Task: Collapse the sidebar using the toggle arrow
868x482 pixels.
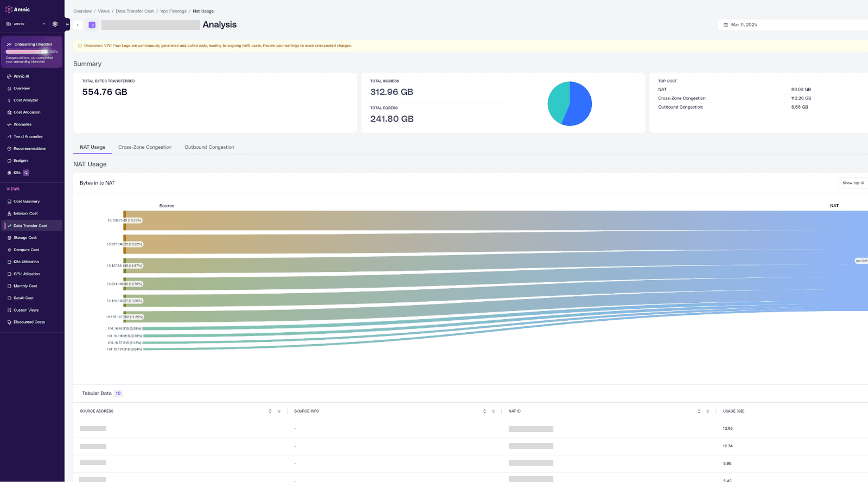Action: (67, 24)
